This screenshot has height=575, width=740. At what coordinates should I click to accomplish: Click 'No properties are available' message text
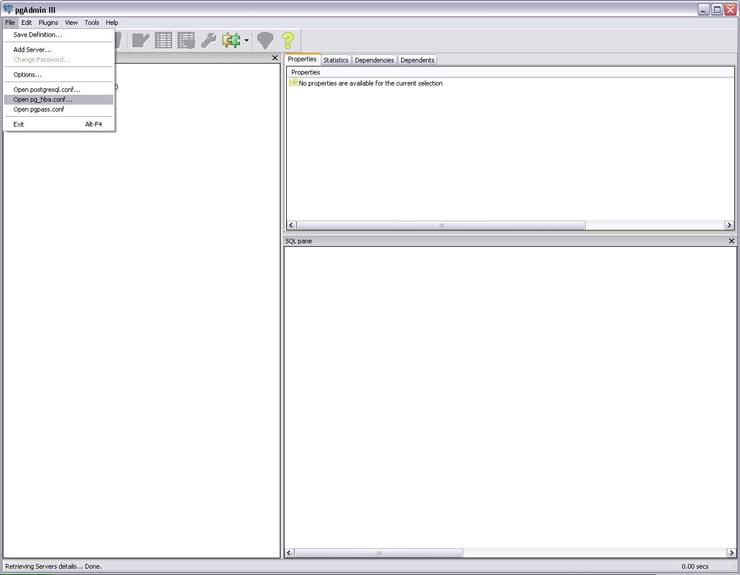[x=370, y=83]
